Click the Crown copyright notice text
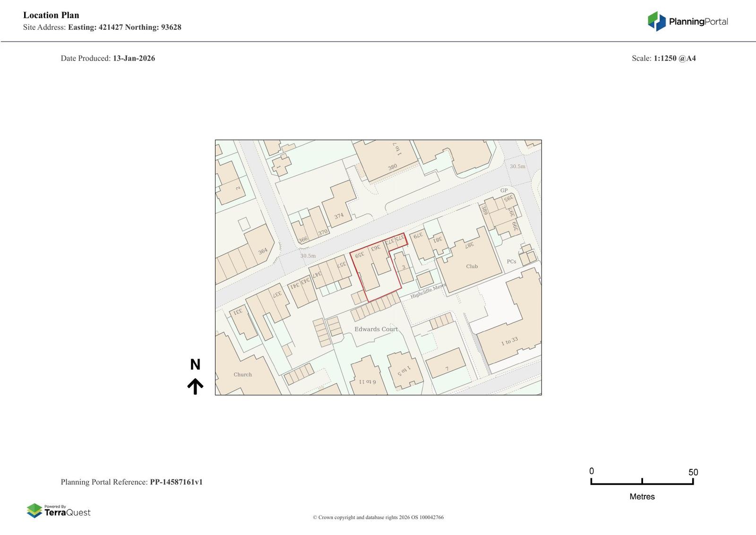The height and width of the screenshot is (535, 756). (x=378, y=518)
